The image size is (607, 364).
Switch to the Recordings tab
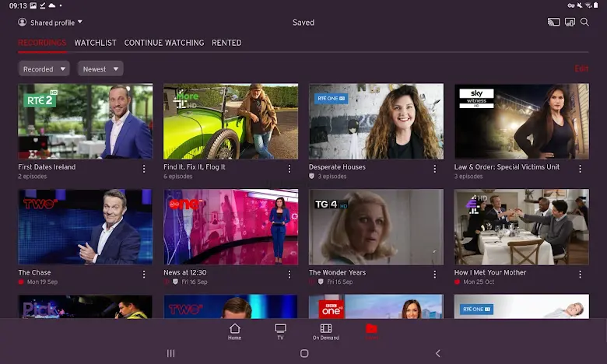(x=42, y=43)
